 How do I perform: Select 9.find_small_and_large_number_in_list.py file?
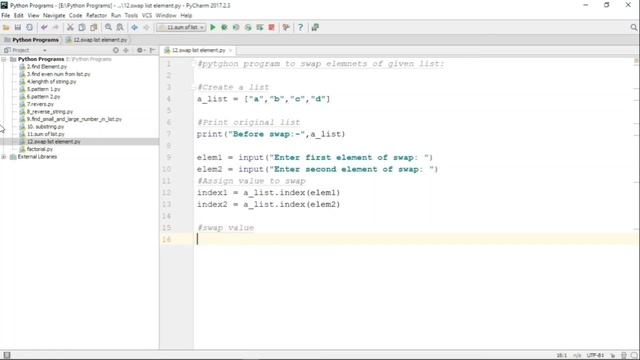(74, 119)
